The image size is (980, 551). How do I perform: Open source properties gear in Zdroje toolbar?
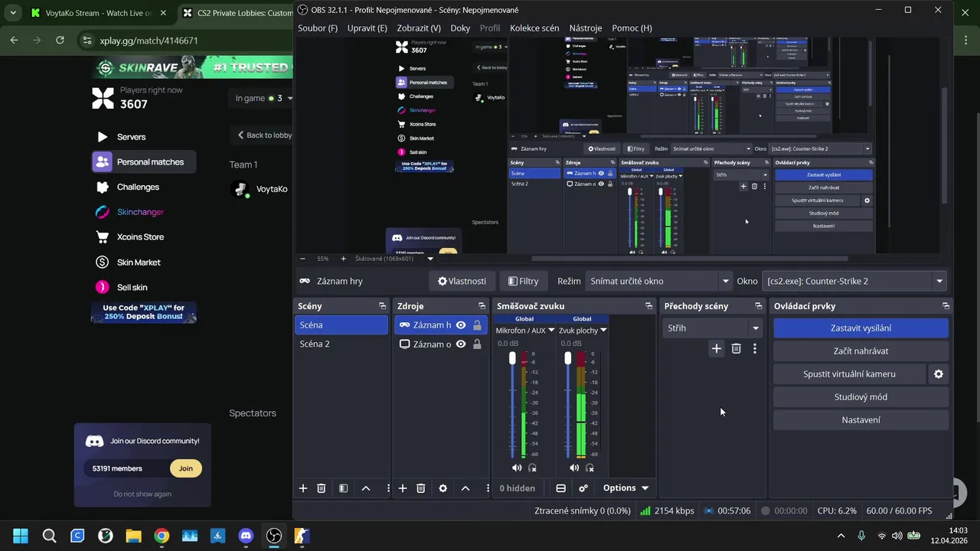(x=443, y=488)
